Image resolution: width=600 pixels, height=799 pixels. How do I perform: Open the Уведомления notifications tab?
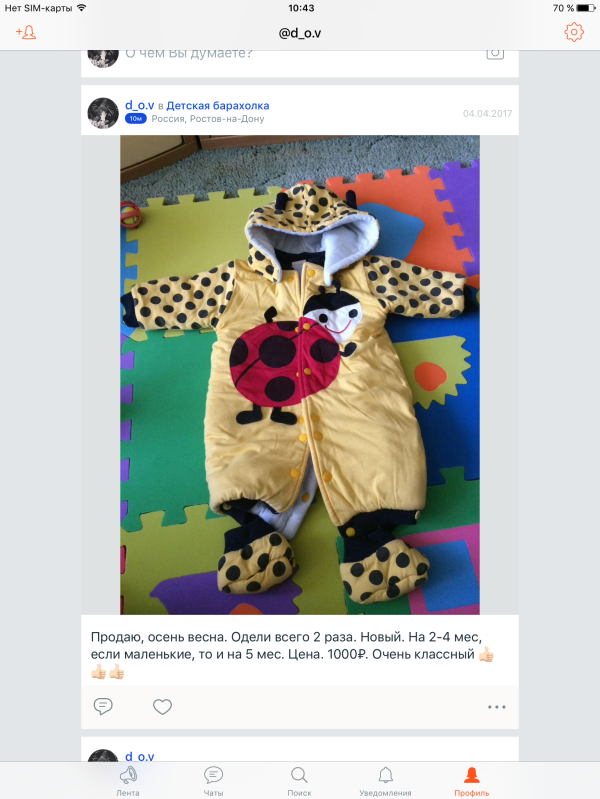385,781
